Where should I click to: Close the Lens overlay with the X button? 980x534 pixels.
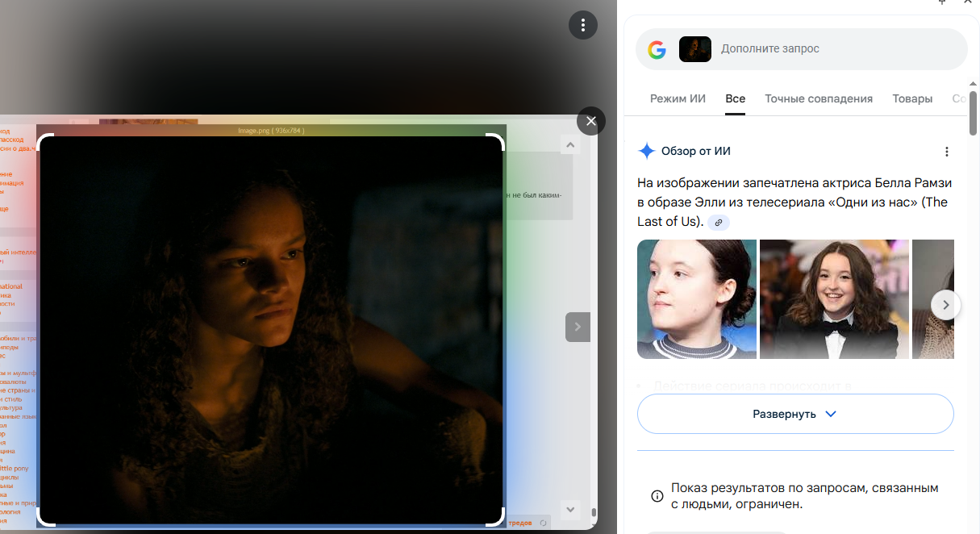(591, 121)
